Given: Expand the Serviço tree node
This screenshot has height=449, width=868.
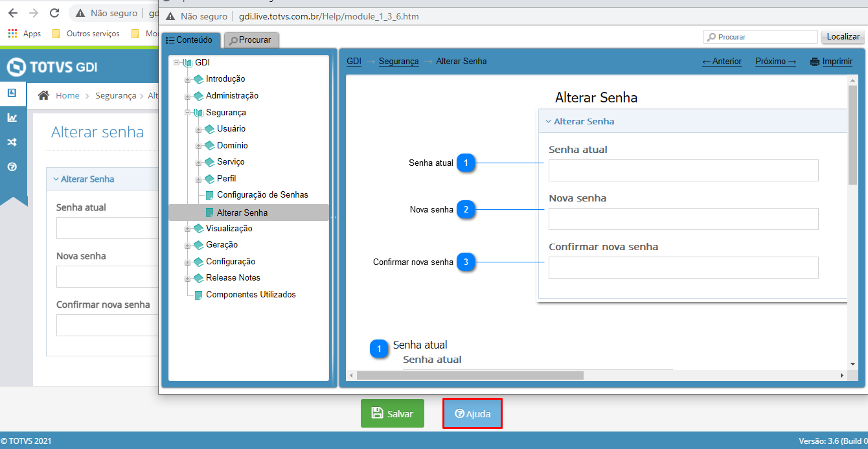Looking at the screenshot, I should pyautogui.click(x=198, y=162).
